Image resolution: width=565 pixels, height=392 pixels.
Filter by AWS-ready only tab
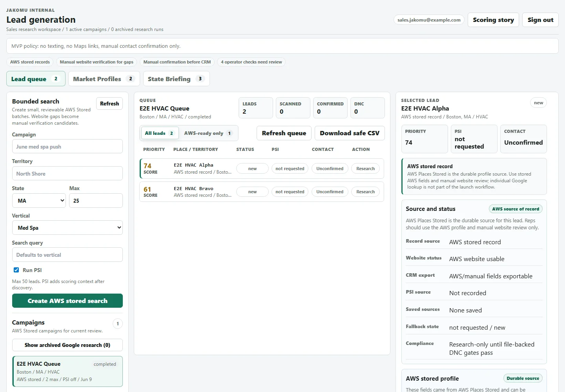[208, 133]
